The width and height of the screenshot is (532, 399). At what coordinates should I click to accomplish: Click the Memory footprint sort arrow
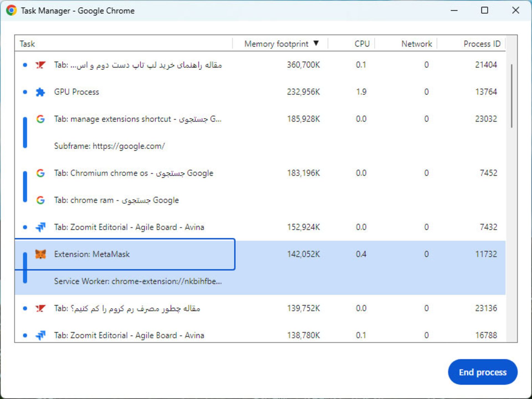(x=316, y=43)
